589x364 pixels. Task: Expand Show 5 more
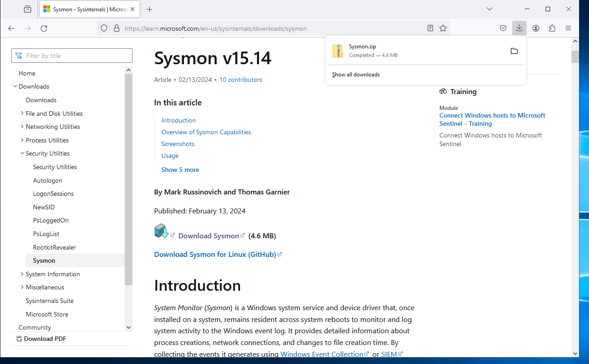[x=180, y=170]
